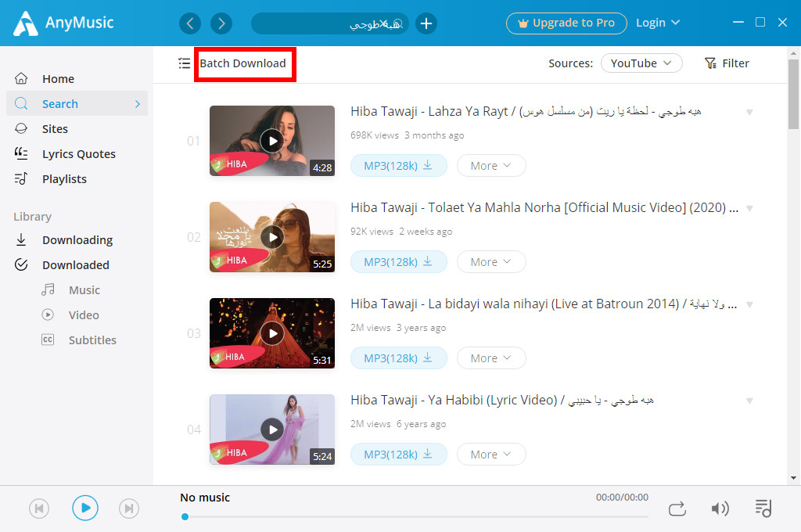Click the Lyrics Quotes quote icon

[21, 153]
